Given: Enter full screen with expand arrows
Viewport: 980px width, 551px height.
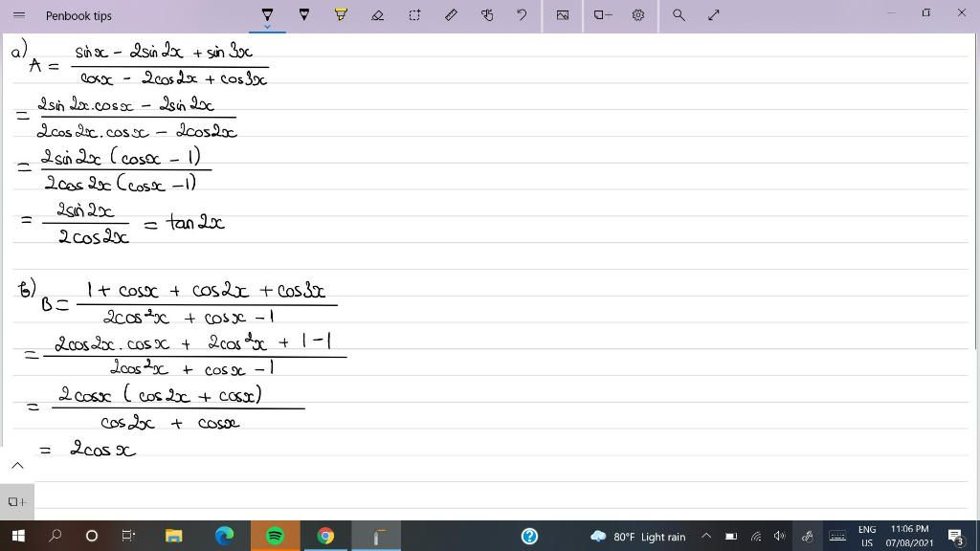Looking at the screenshot, I should [714, 15].
